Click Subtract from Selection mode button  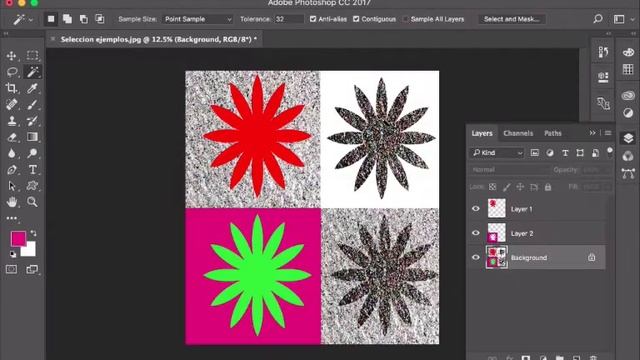tap(84, 19)
